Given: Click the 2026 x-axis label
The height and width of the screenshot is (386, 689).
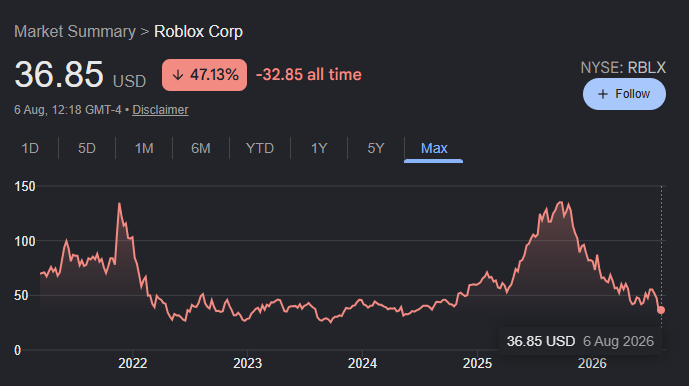Looking at the screenshot, I should pyautogui.click(x=592, y=364).
